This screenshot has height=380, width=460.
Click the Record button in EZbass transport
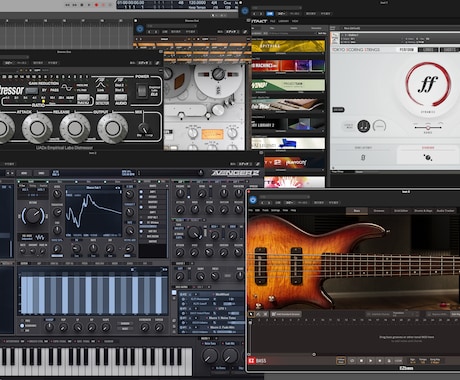point(379,361)
